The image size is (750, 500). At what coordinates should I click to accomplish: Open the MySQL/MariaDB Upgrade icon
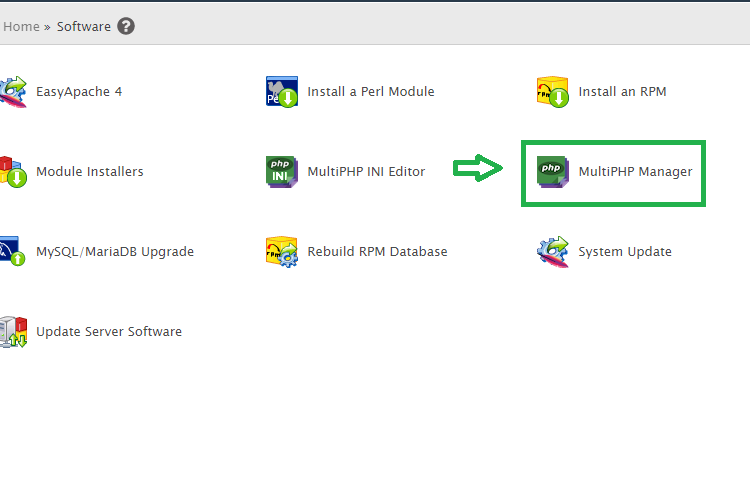pos(12,251)
